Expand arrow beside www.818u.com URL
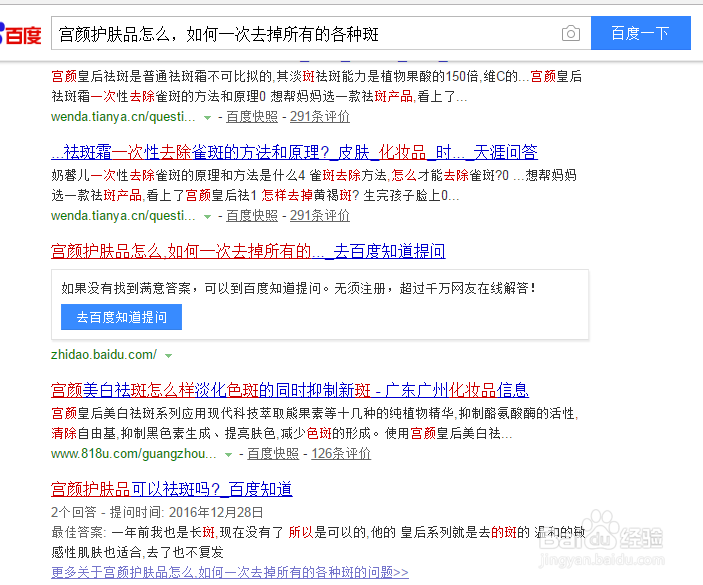 [x=228, y=455]
